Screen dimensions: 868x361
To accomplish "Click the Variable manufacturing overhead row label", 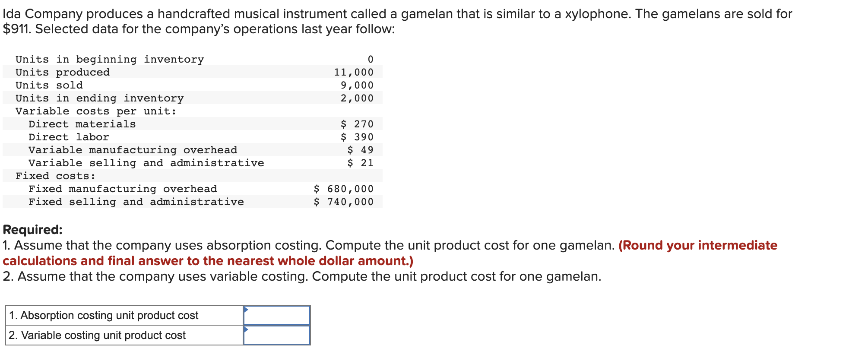I will (x=133, y=150).
